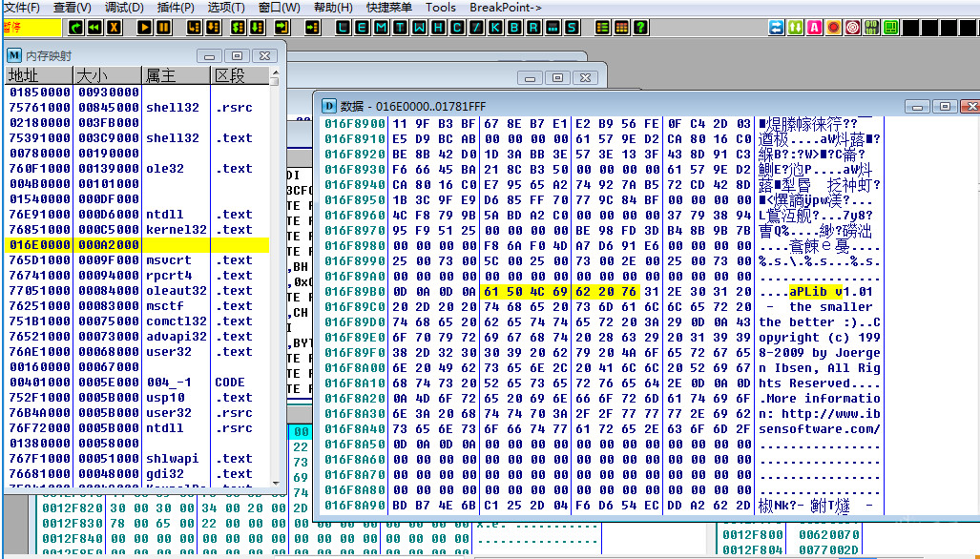This screenshot has height=559, width=980.
Task: Open Threads window with T icon
Action: [x=400, y=28]
